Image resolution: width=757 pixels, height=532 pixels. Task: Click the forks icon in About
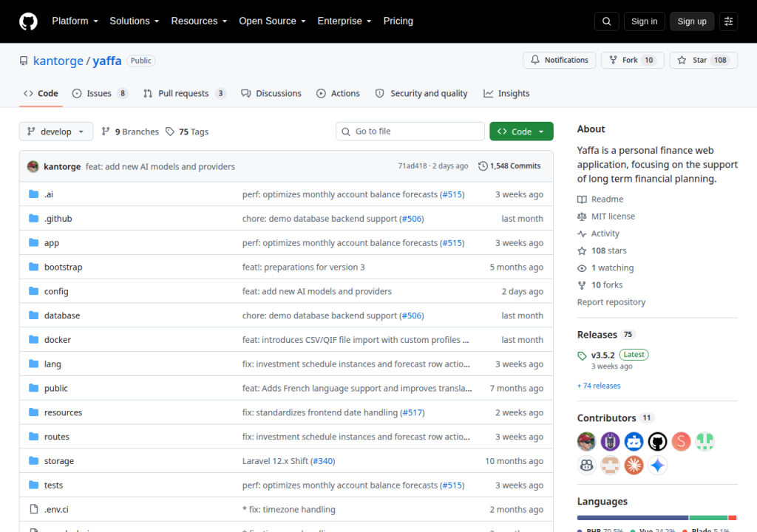[x=582, y=285]
